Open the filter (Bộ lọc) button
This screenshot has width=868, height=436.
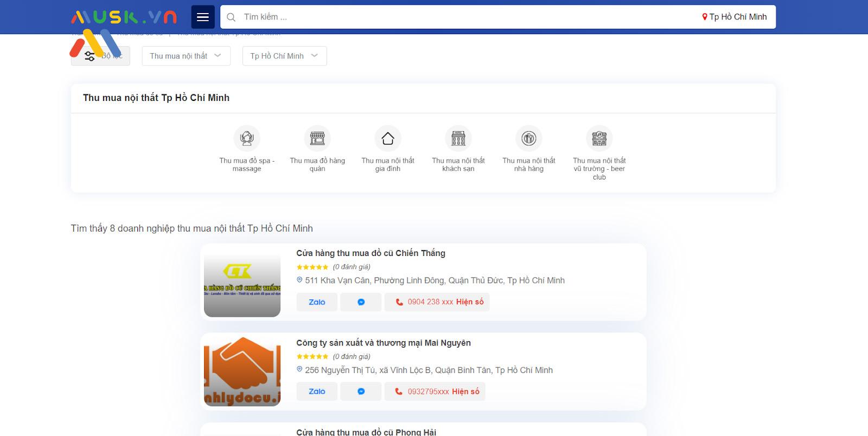[x=100, y=56]
